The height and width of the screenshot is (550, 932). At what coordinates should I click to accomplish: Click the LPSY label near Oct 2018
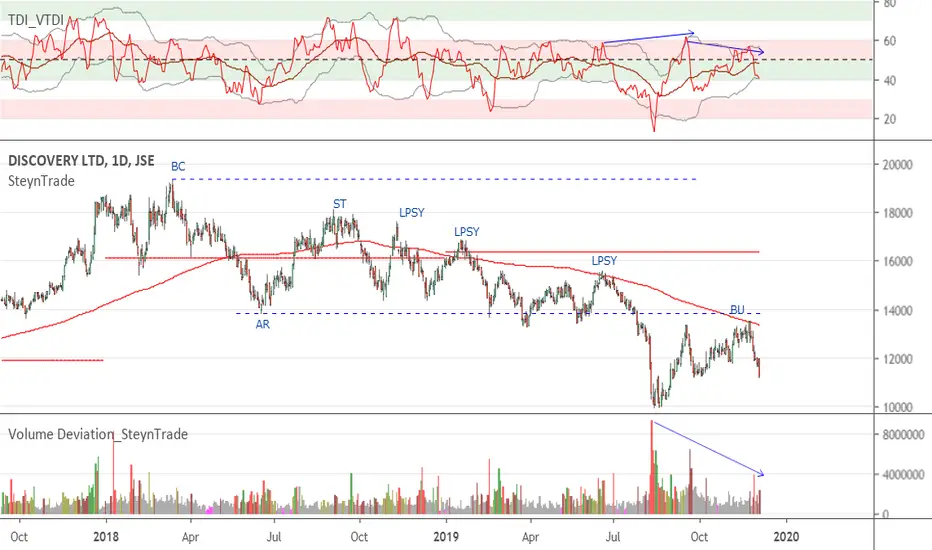point(412,213)
